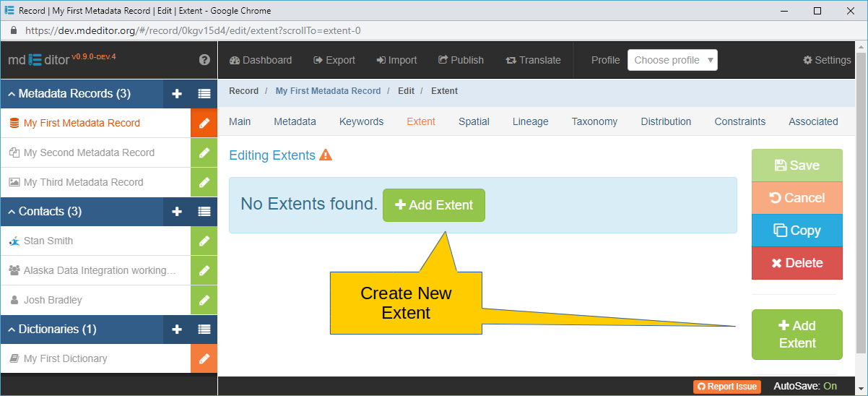Edit Alaska Data Integration working group pencil icon
Image resolution: width=868 pixels, height=396 pixels.
click(204, 270)
